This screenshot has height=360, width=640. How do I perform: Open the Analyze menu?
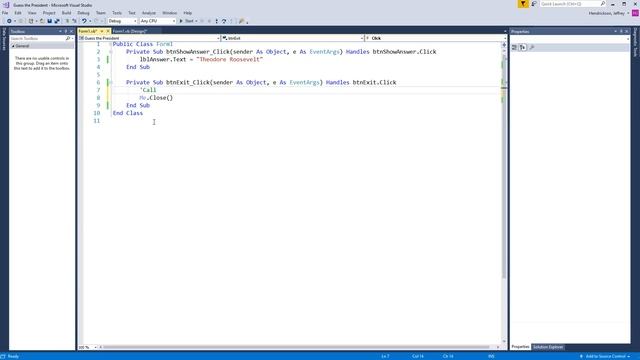[x=149, y=13]
